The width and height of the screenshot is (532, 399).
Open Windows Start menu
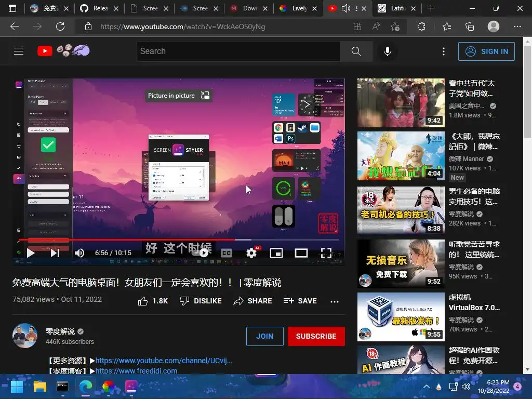pyautogui.click(x=17, y=387)
